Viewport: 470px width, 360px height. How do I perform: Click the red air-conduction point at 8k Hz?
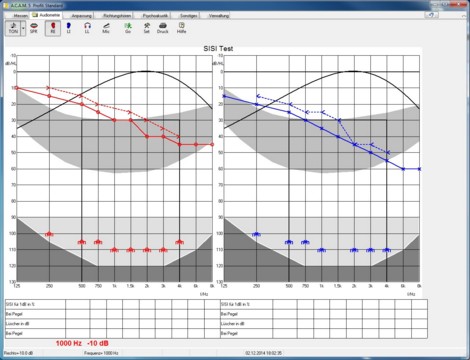(x=212, y=145)
